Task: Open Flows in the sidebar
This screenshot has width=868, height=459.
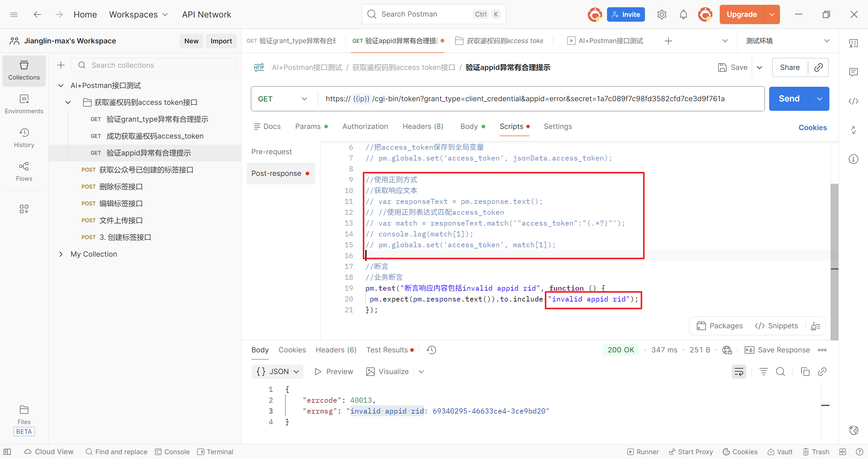Action: pos(24,172)
